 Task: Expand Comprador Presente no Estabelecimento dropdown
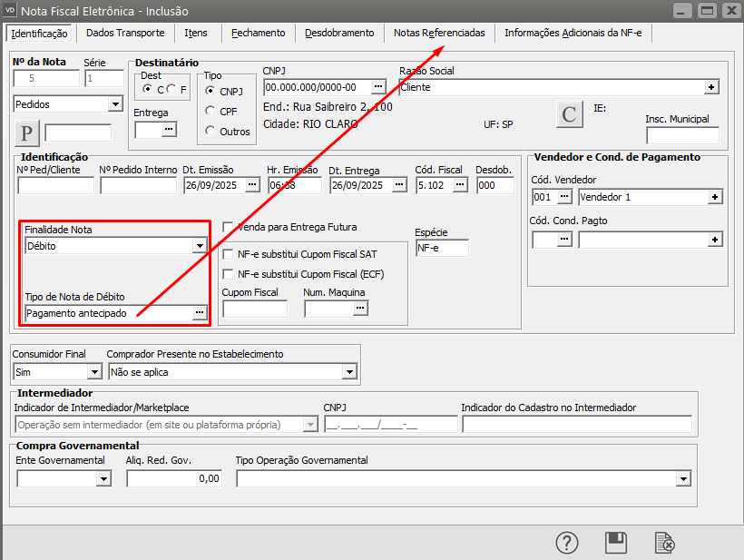349,371
